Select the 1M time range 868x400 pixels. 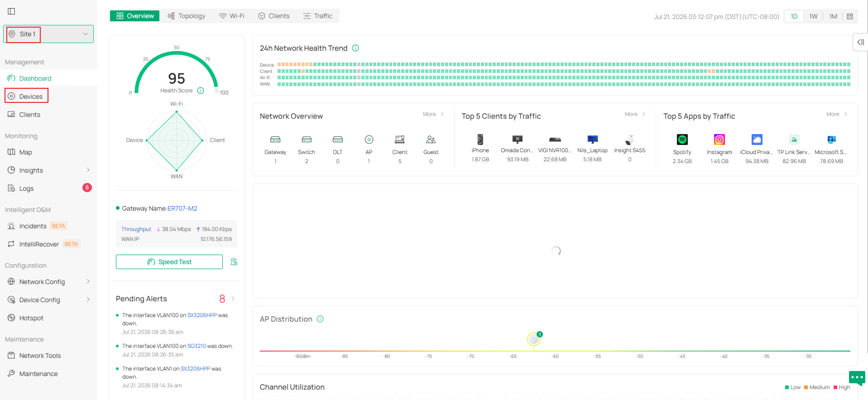(833, 16)
